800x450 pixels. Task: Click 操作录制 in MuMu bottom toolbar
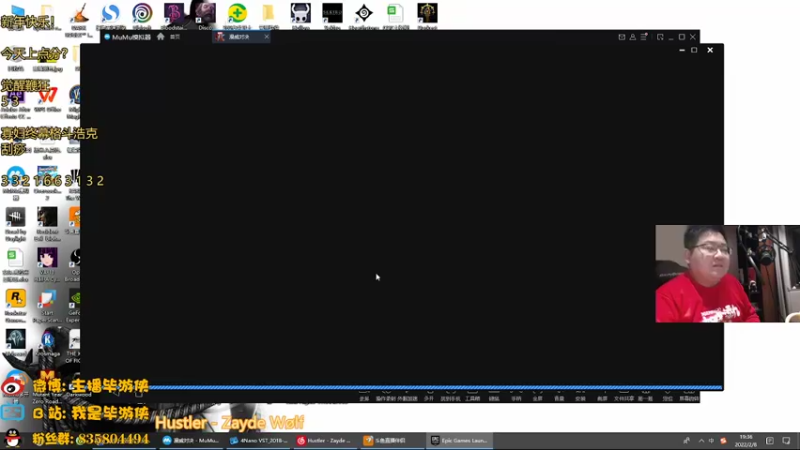tap(386, 397)
